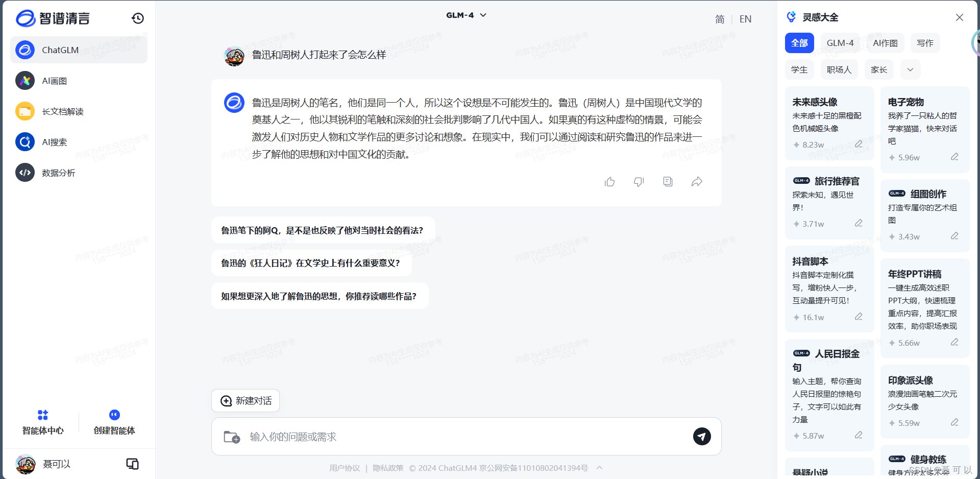Click 创建智能体
The width and height of the screenshot is (980, 479).
[114, 423]
